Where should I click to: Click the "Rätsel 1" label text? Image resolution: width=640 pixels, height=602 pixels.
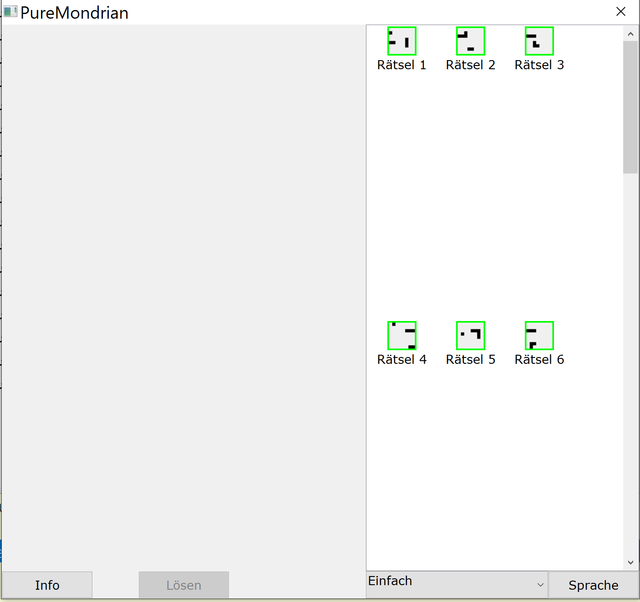pos(402,65)
